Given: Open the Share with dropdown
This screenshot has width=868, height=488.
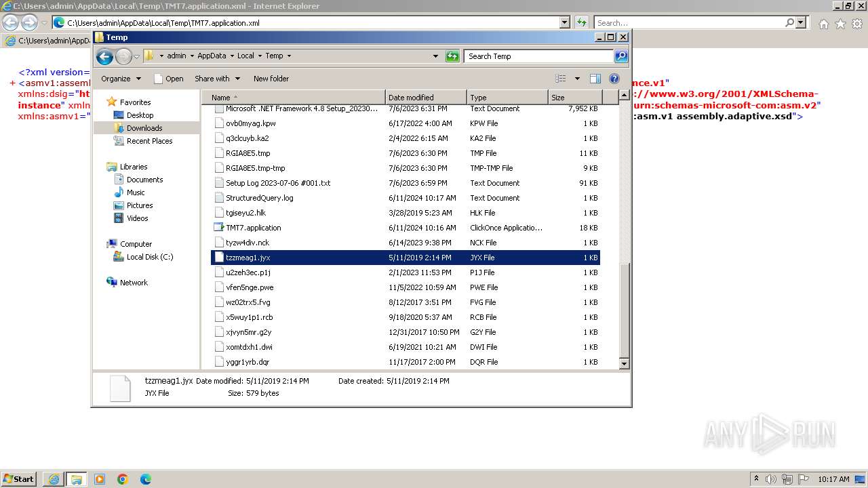Looking at the screenshot, I should (217, 79).
